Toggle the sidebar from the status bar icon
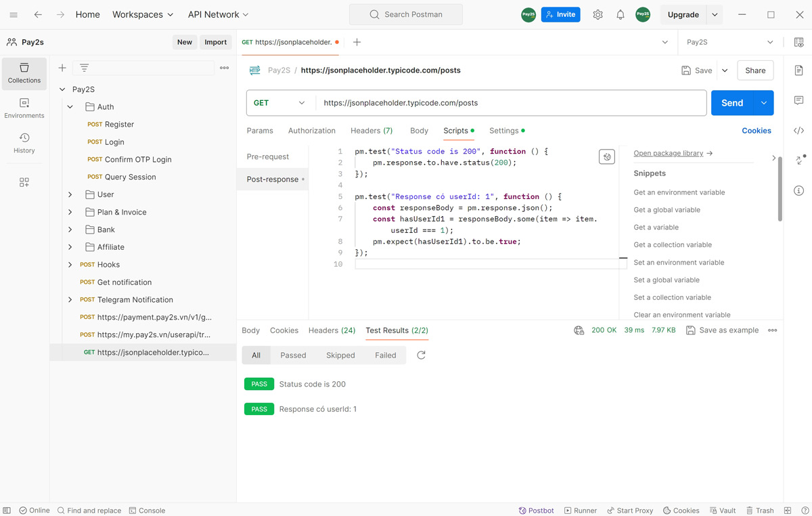 pos(7,511)
